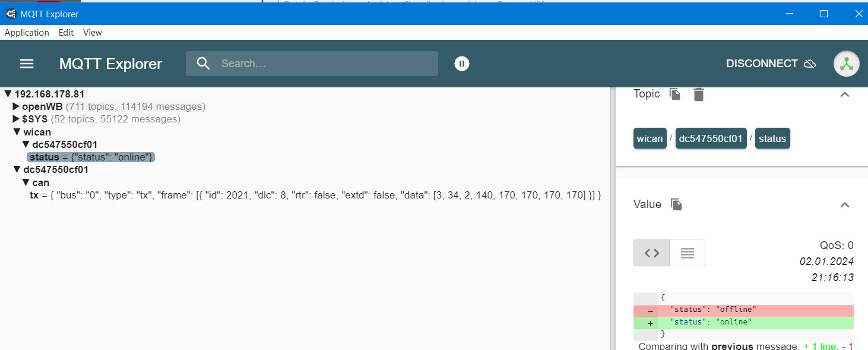The height and width of the screenshot is (350, 868).
Task: Copy the topic path to clipboard
Action: (x=675, y=94)
